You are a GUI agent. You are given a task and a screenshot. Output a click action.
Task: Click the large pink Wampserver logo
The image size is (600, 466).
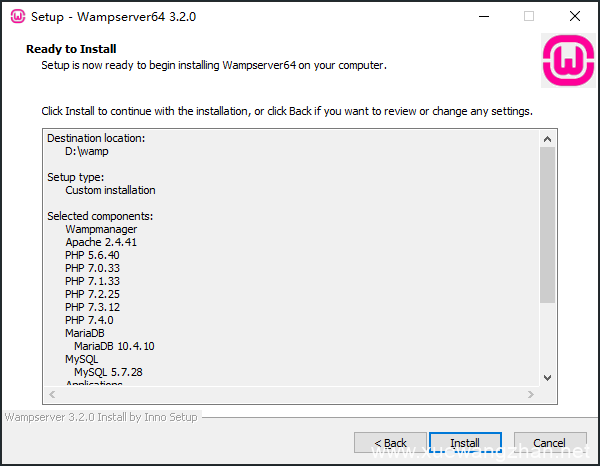[568, 61]
